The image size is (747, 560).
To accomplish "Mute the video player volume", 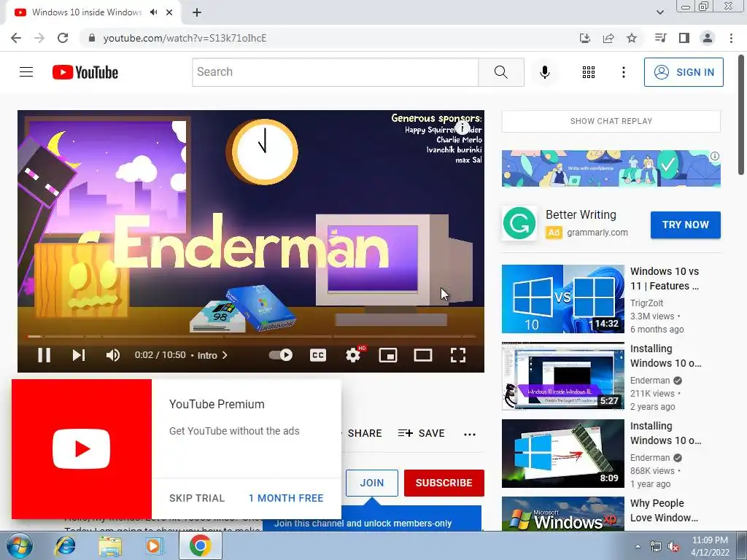I will (113, 355).
